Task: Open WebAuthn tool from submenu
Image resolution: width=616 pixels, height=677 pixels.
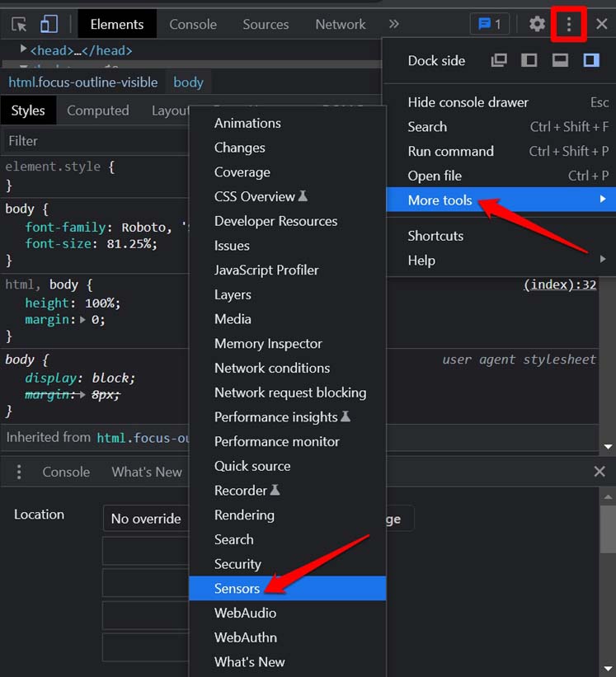Action: [x=288, y=637]
